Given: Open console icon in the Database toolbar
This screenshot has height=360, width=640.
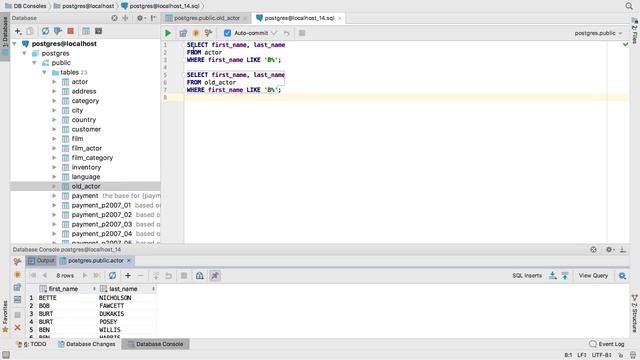Looking at the screenshot, I should (98, 31).
